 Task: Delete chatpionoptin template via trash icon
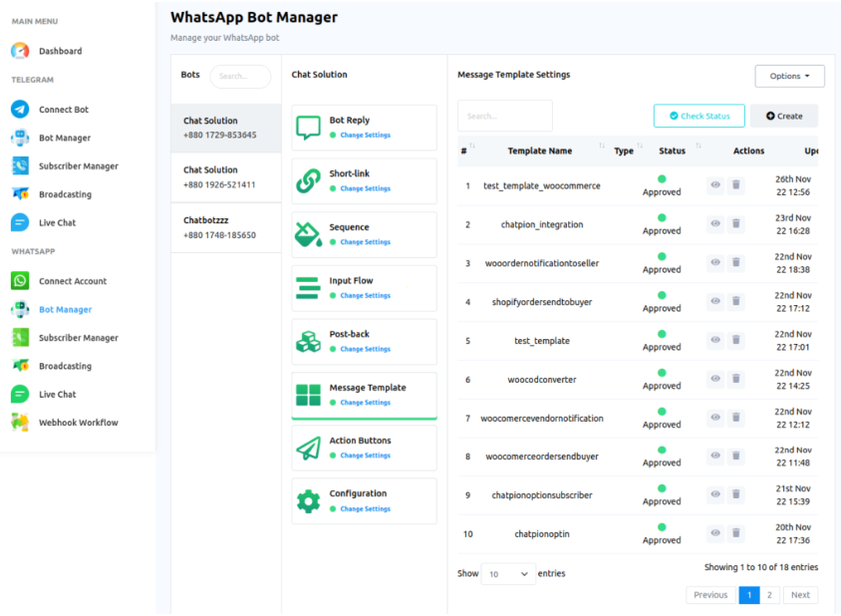[735, 533]
